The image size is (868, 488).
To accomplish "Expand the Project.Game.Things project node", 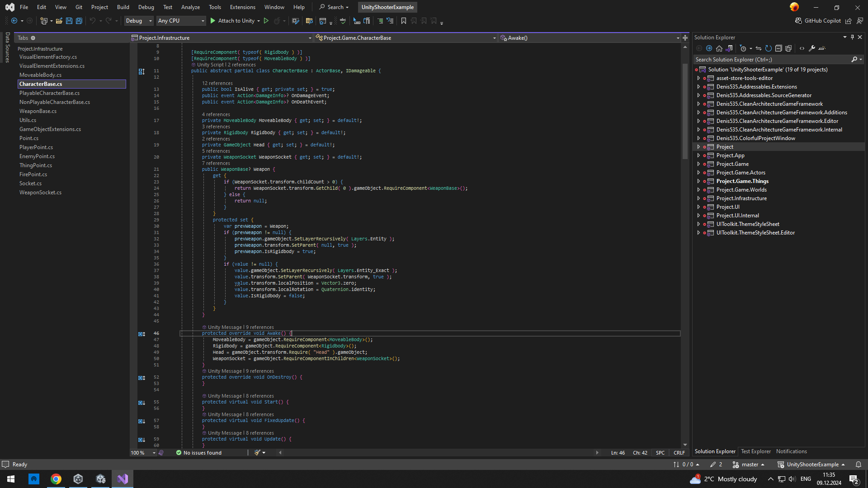I will tap(698, 181).
